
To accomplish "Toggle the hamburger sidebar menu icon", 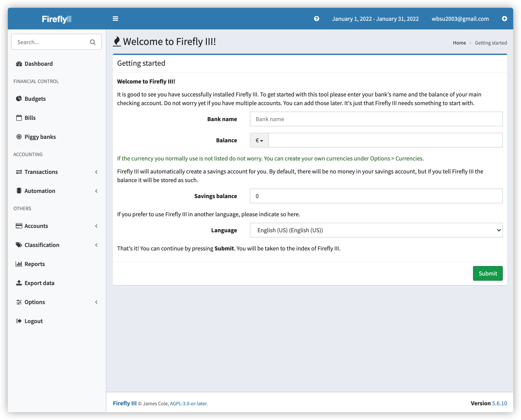I will tap(115, 19).
